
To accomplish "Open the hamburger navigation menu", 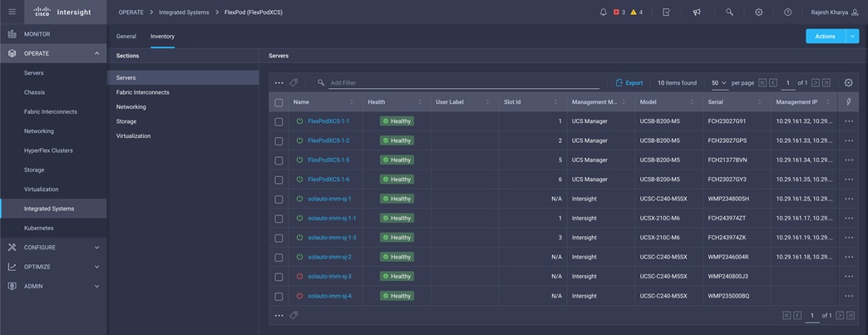I will point(12,12).
